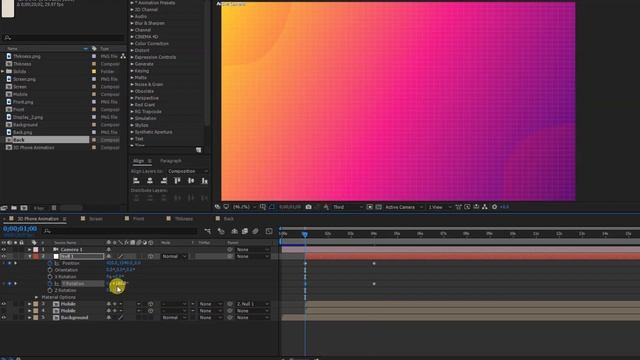Hide the Null 1 layer
This screenshot has height=360, width=640.
[x=4, y=256]
